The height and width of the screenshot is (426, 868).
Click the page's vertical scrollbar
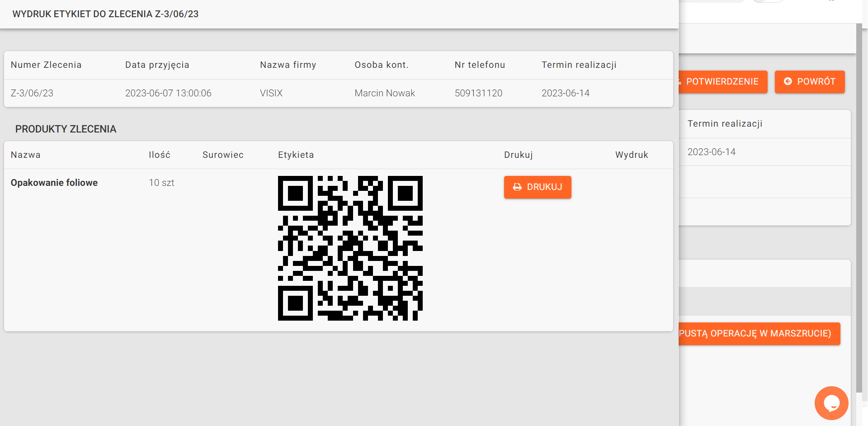point(859,208)
